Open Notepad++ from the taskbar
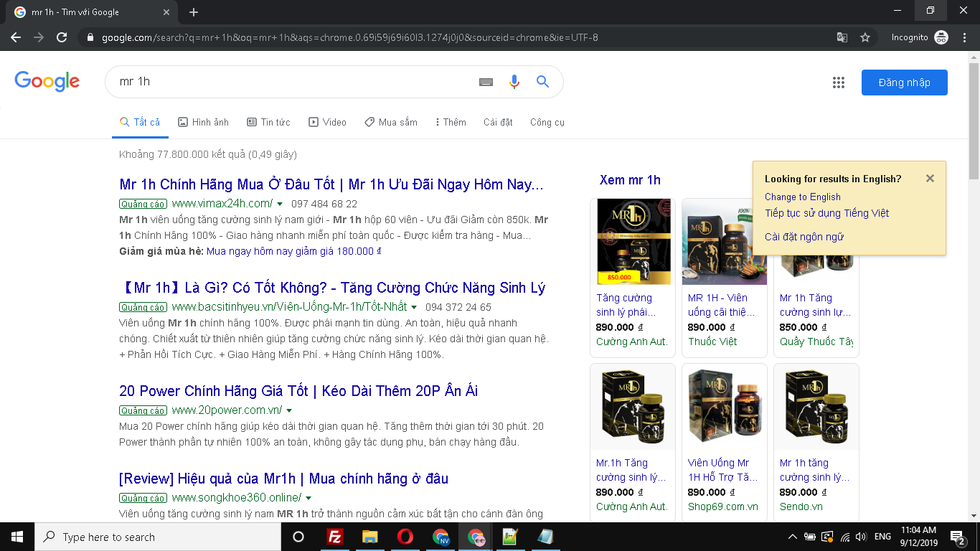 (511, 537)
